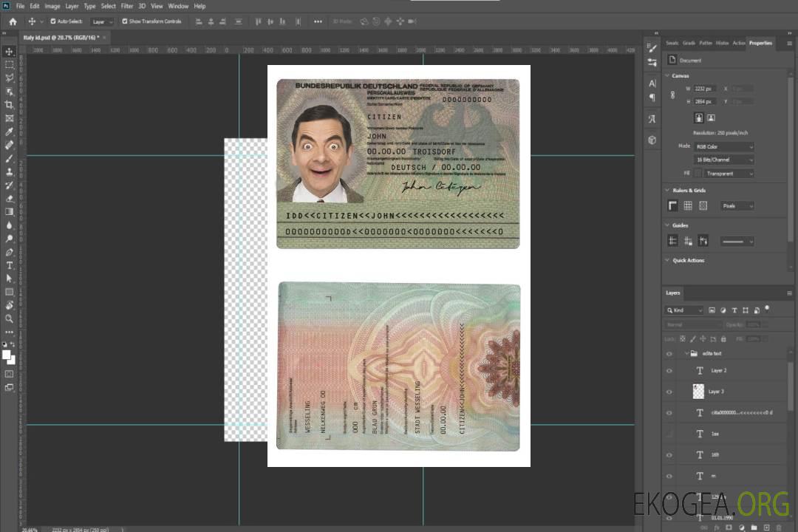Select the Move tool in the toolbar
Screen dimensions: 798x532
(9, 52)
